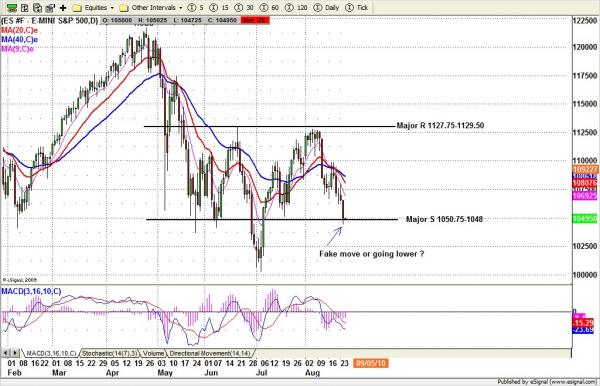The height and width of the screenshot is (386, 600).
Task: Click the C: 104950 close value in header
Action: (223, 20)
